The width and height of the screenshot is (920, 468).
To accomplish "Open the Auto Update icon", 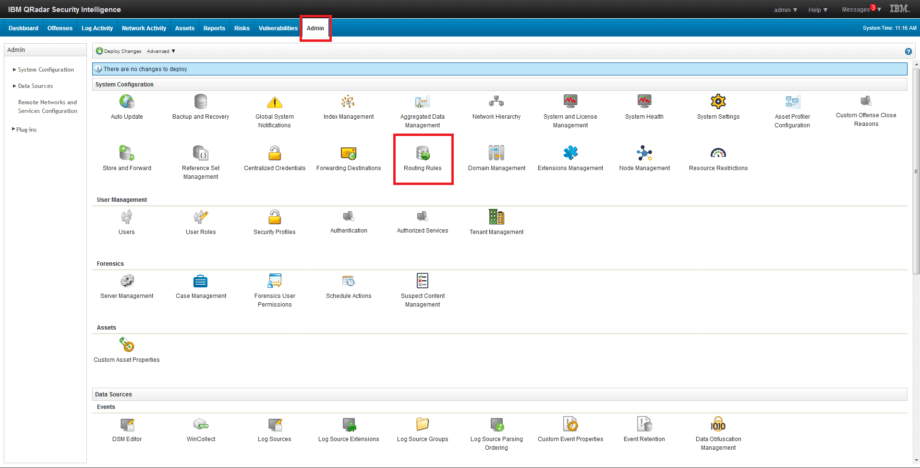I will 126,101.
